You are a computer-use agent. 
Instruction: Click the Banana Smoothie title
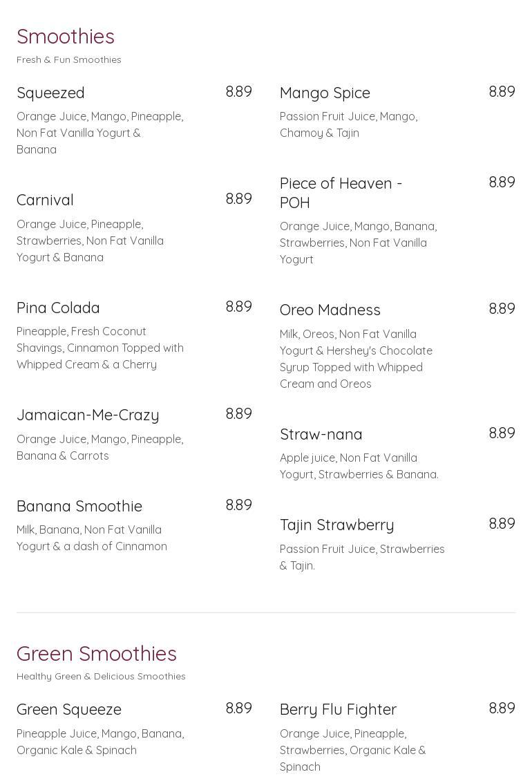point(79,506)
